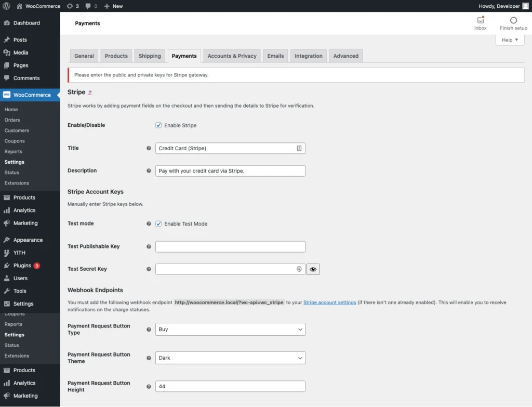
Task: Select the Payments tab
Action: coord(184,56)
